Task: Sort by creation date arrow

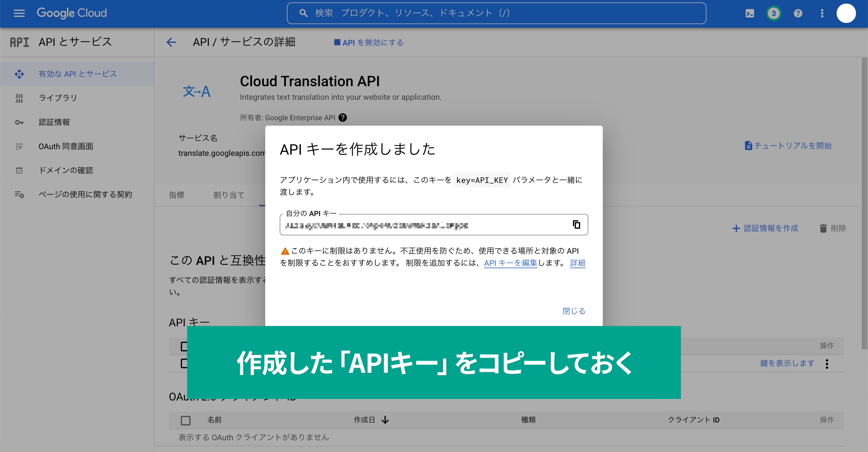Action: [x=385, y=420]
